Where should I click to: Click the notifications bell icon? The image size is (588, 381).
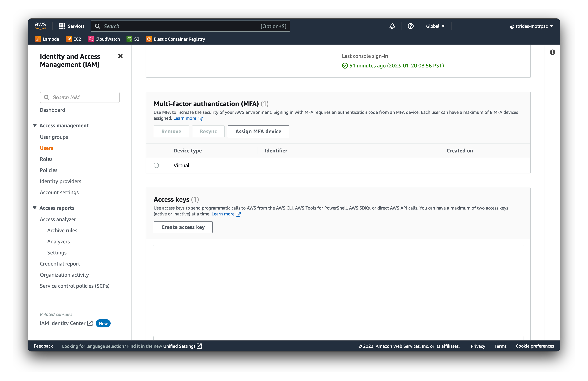click(392, 26)
